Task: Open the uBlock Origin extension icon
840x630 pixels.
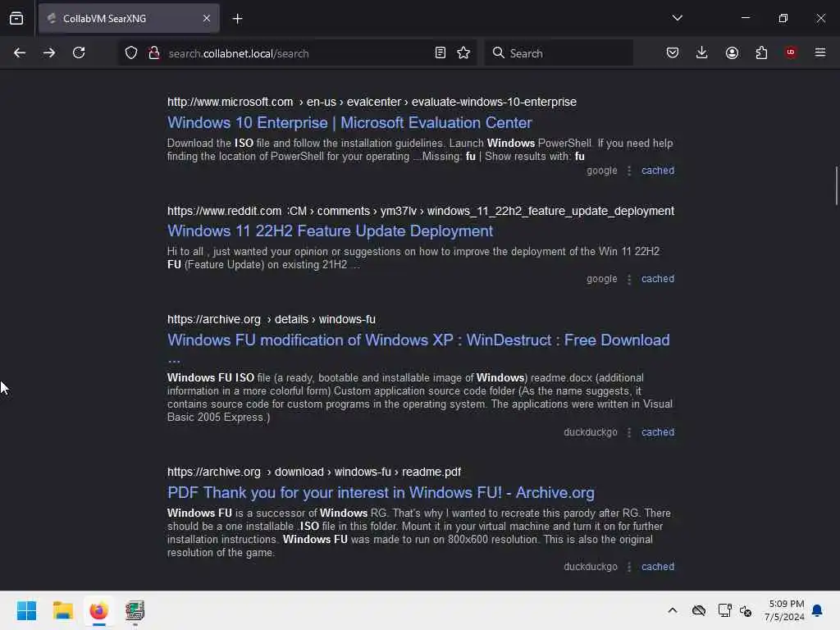Action: 791,52
